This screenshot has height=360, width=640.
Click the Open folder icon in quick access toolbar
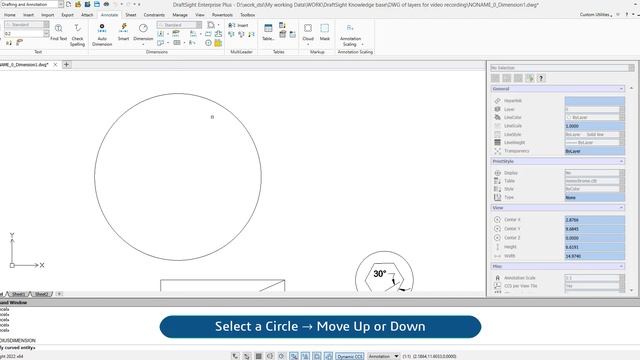78,4
